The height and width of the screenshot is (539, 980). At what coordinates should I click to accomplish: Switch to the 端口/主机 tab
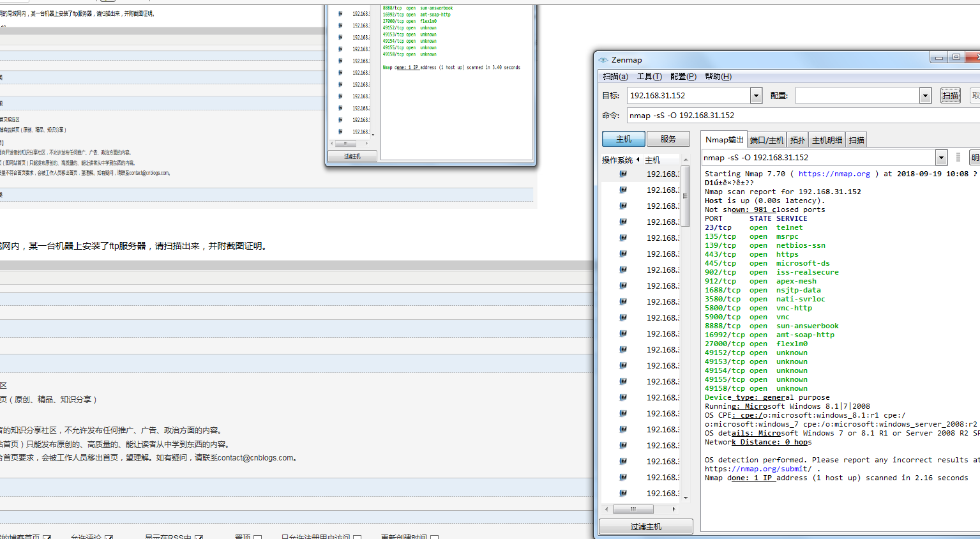767,140
